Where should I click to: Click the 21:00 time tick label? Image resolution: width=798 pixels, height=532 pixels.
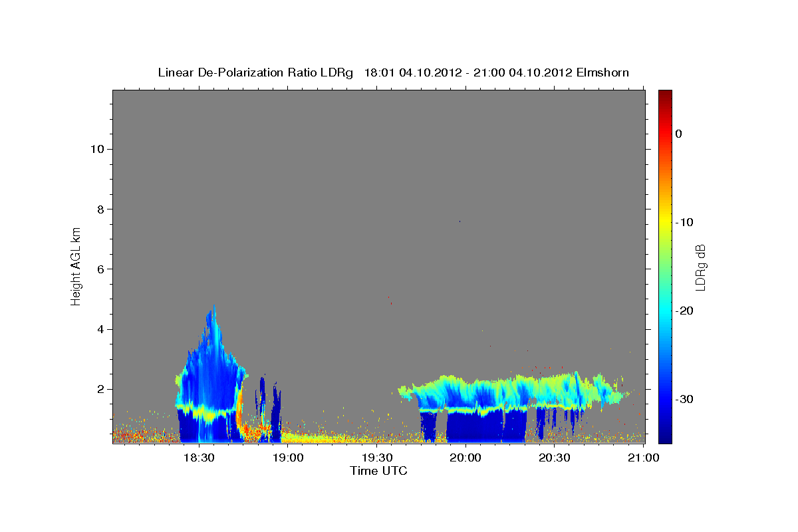coord(643,458)
